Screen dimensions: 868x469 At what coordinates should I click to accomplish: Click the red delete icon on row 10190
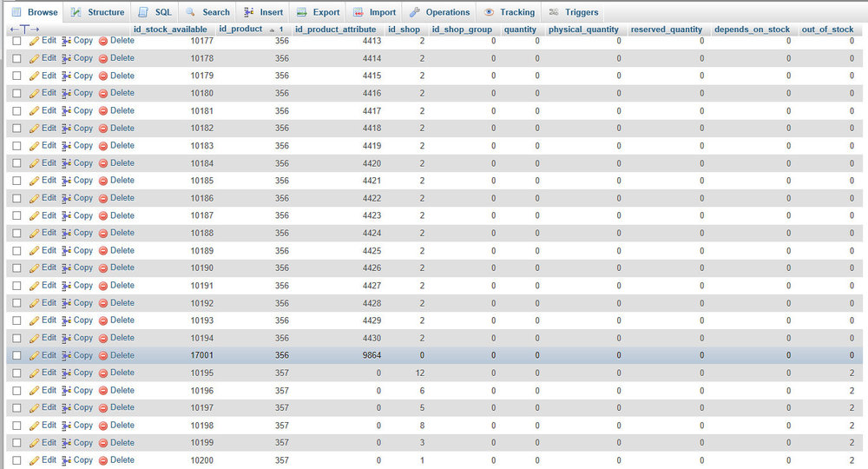103,268
